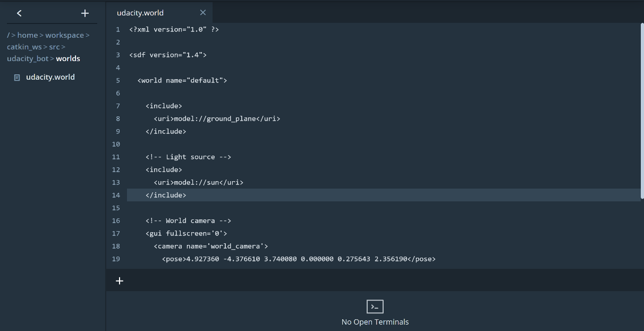Navigate to home in breadcrumb path
644x331 pixels.
pos(27,35)
